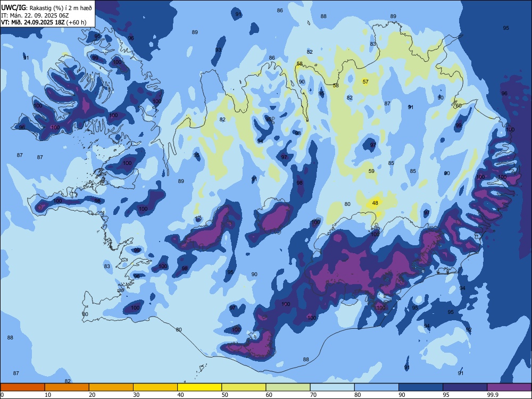
Task: Click the valid time 'VT: Mið. 24.09.2025 18Z (+60 h)'
Action: tap(44, 23)
